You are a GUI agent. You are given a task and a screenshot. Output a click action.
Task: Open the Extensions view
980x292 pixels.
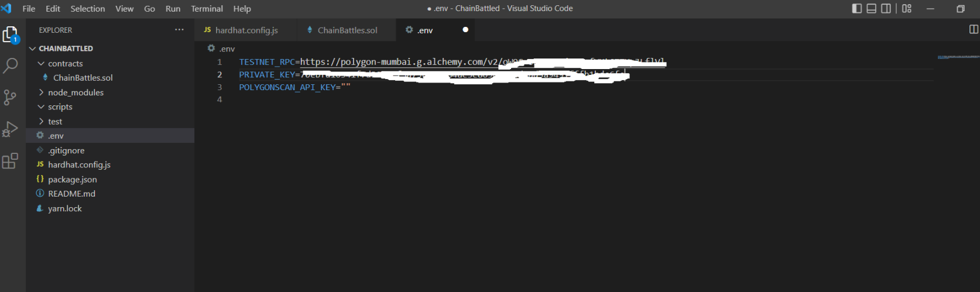(10, 161)
